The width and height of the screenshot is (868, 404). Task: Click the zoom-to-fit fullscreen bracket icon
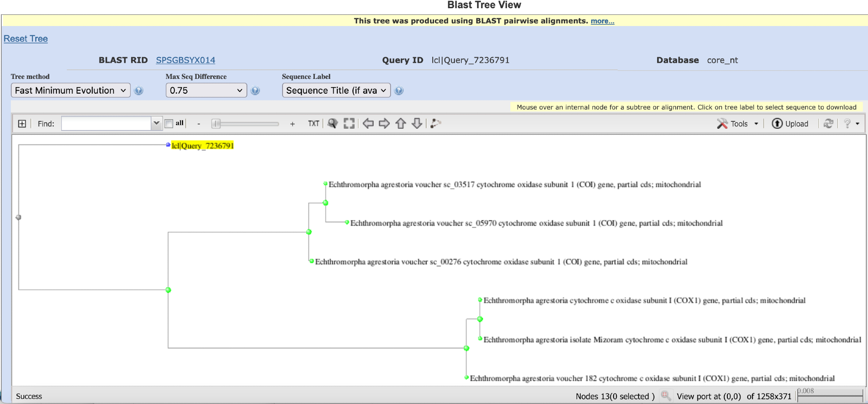point(349,124)
